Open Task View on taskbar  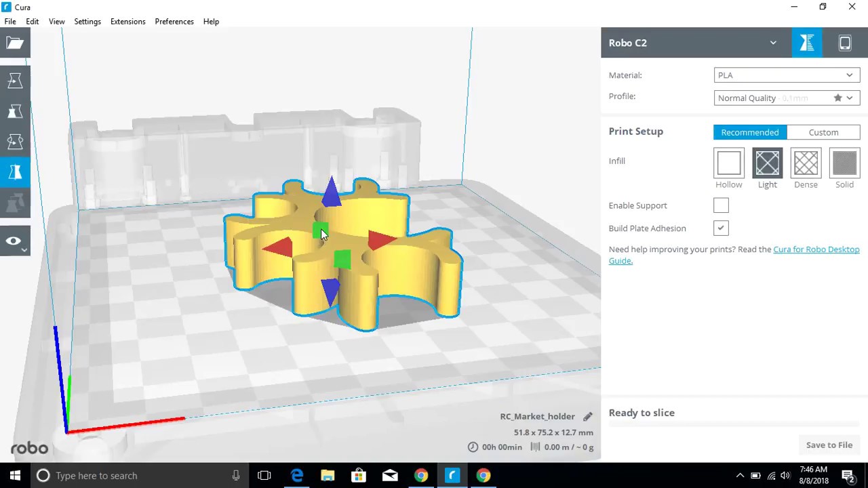point(264,475)
